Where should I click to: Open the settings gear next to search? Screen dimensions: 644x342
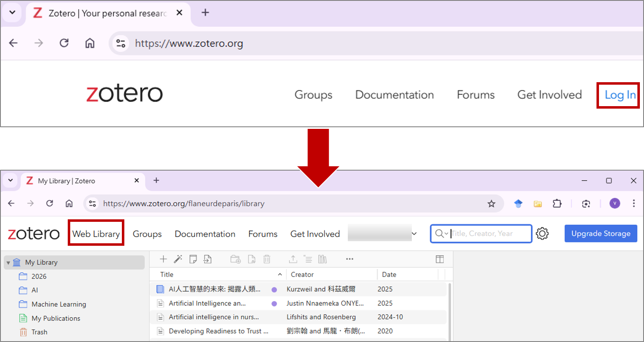pyautogui.click(x=542, y=234)
